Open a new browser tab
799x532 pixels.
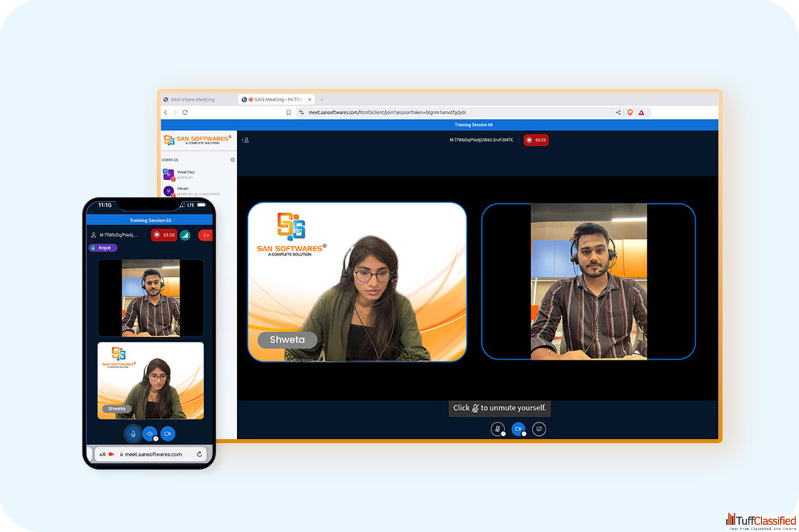pos(322,100)
